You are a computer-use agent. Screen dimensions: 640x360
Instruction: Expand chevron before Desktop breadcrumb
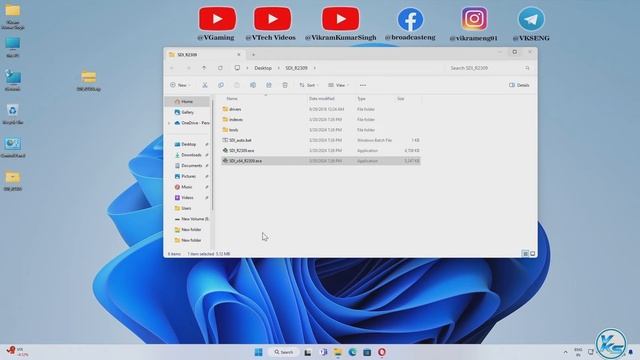(247, 68)
